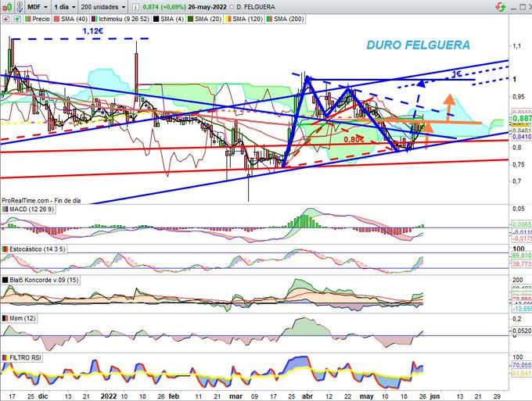Click the black Blai5 Koncorde panel icon
This screenshot has height=401, width=532.
(x=5, y=280)
